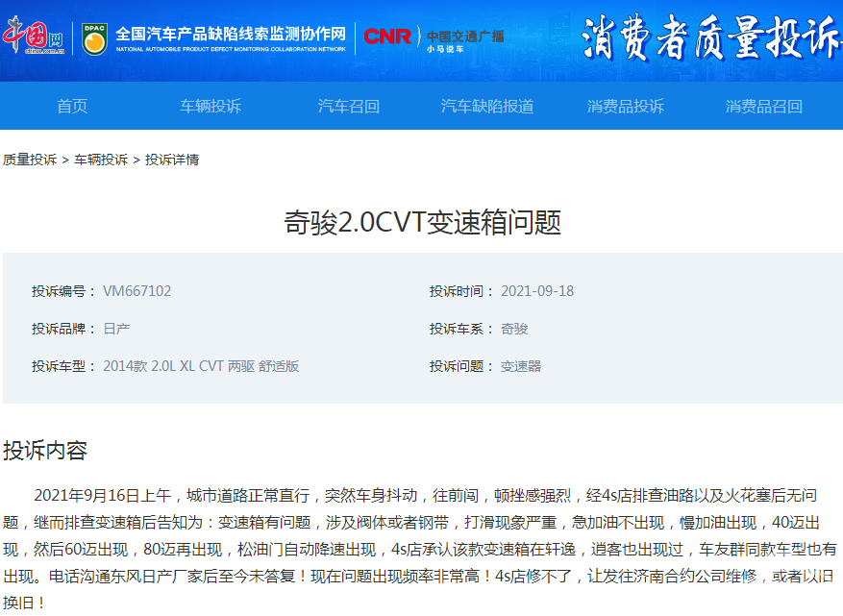Click the 投诉内容 section heading
The image size is (843, 616).
(x=45, y=450)
